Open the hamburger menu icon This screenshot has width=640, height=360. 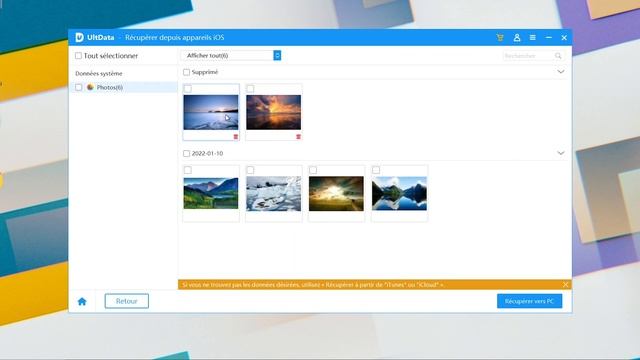pos(533,38)
